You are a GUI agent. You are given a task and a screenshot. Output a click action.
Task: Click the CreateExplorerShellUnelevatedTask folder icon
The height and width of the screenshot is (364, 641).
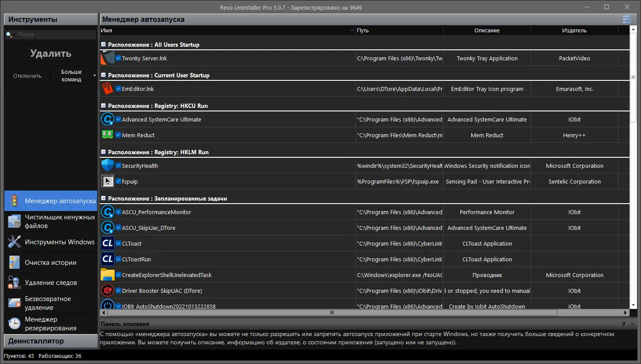click(108, 275)
